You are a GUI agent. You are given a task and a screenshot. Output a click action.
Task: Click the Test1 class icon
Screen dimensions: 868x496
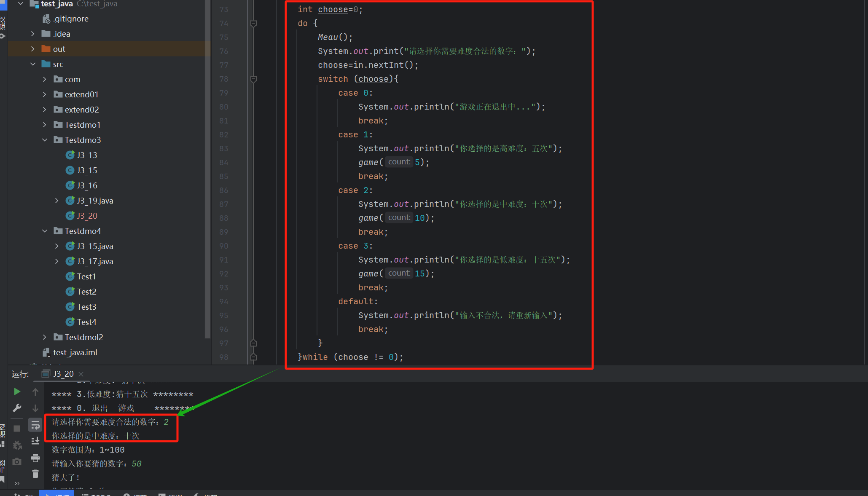point(70,276)
